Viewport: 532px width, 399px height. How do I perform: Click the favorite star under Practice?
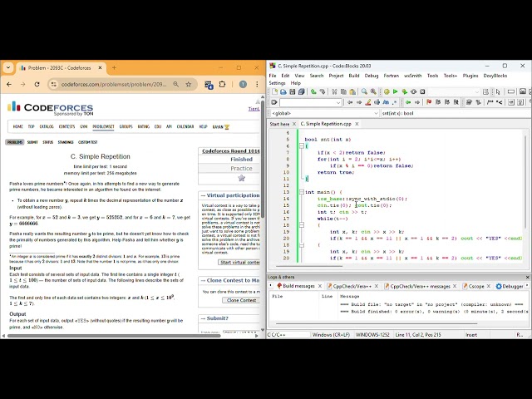tap(241, 178)
